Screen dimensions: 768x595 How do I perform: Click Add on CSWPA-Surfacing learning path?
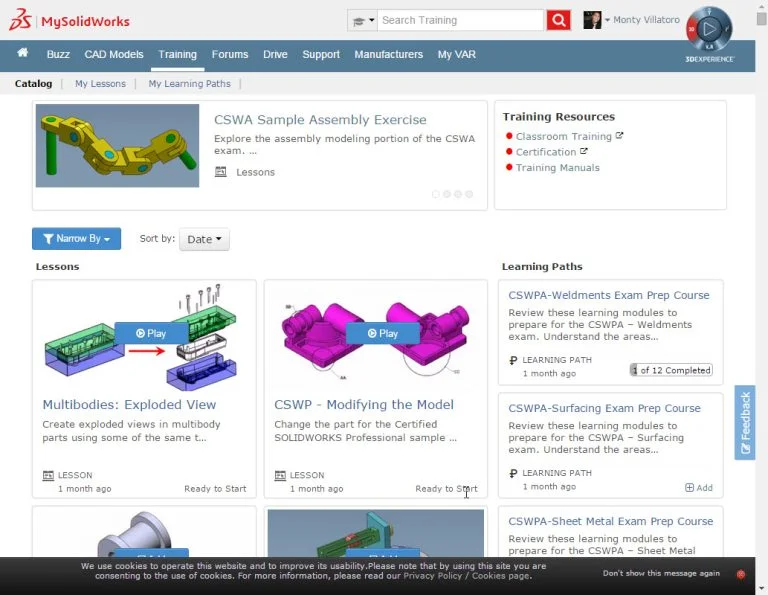(699, 488)
